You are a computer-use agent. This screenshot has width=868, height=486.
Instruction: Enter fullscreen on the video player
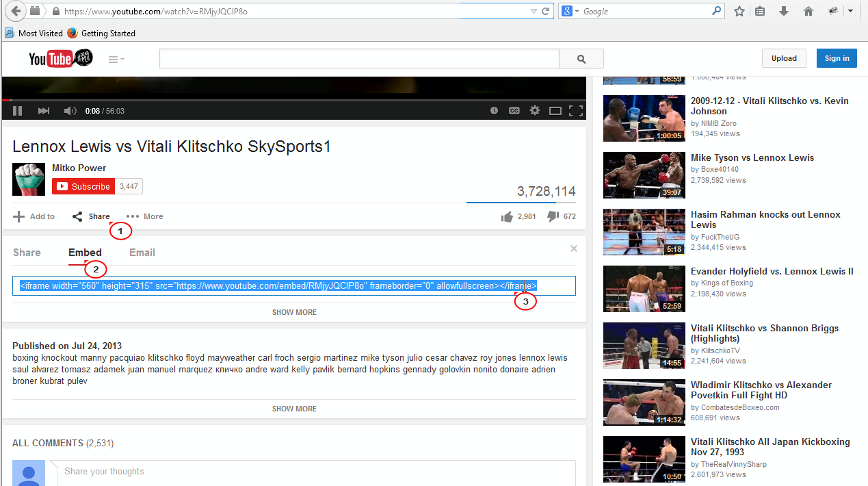click(x=576, y=110)
